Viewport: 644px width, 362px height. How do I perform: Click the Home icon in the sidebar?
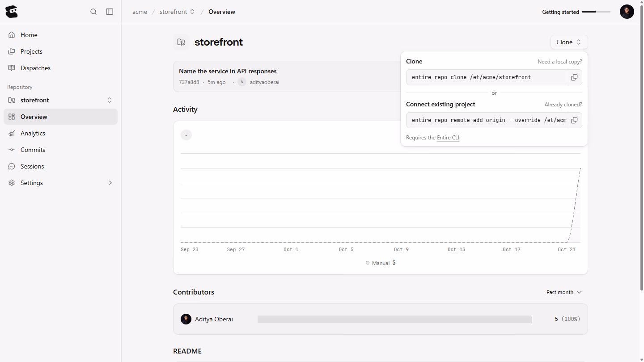12,35
